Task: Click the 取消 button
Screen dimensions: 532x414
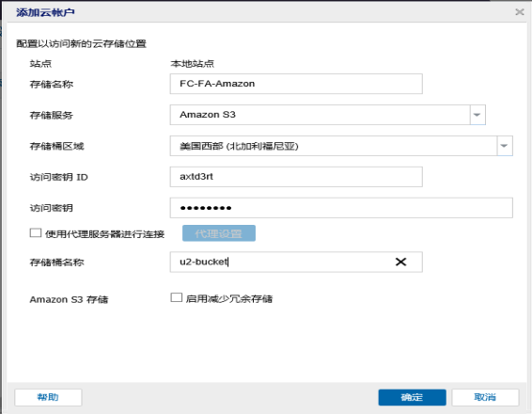Action: click(485, 397)
